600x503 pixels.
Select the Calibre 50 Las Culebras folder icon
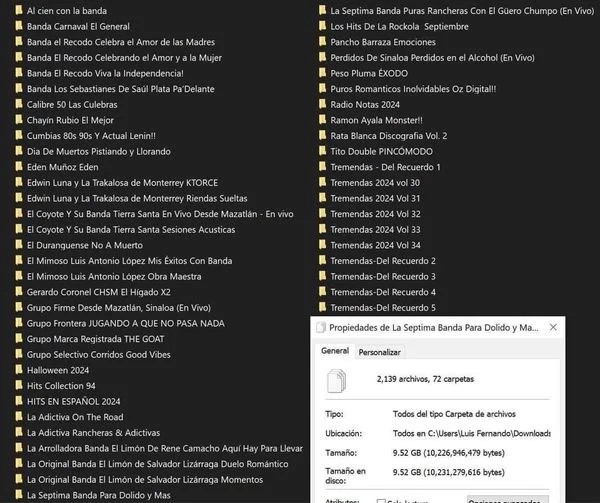coord(18,104)
